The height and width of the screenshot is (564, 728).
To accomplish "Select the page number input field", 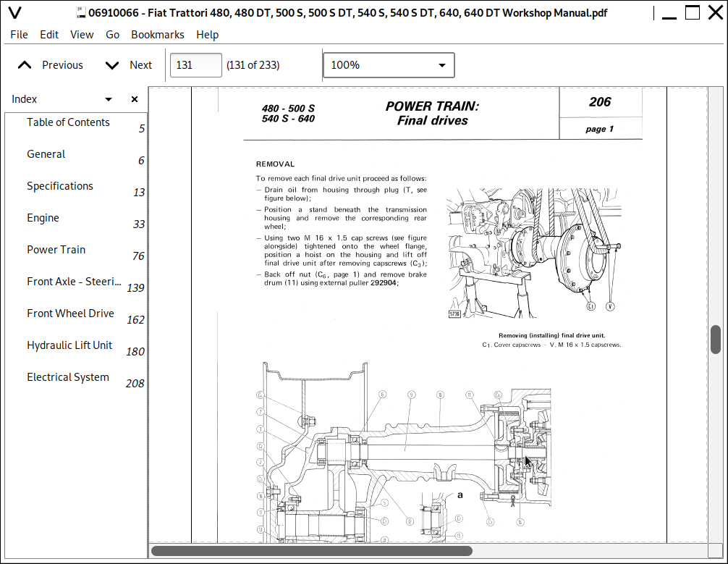I will 195,64.
